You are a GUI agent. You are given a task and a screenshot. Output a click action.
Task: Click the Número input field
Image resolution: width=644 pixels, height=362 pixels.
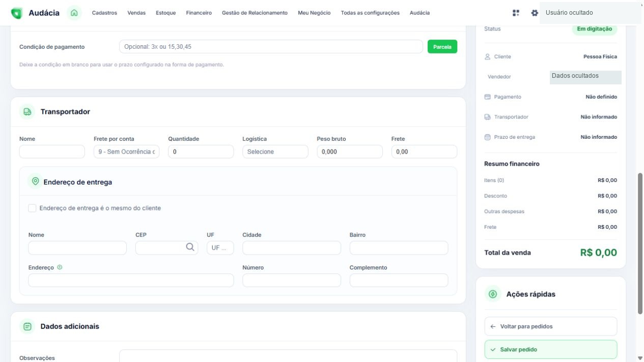click(292, 280)
